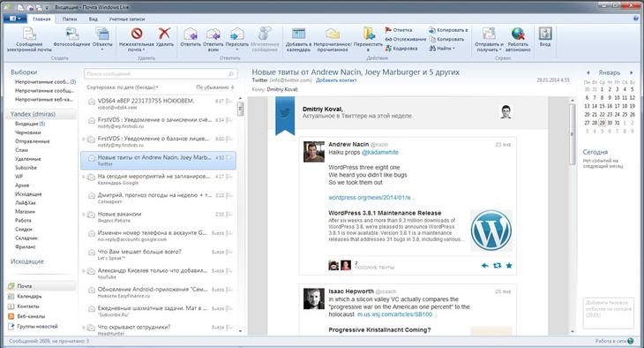Click Add to calendar (Добавить в календарь) icon
The height and width of the screenshot is (348, 644).
point(298,34)
